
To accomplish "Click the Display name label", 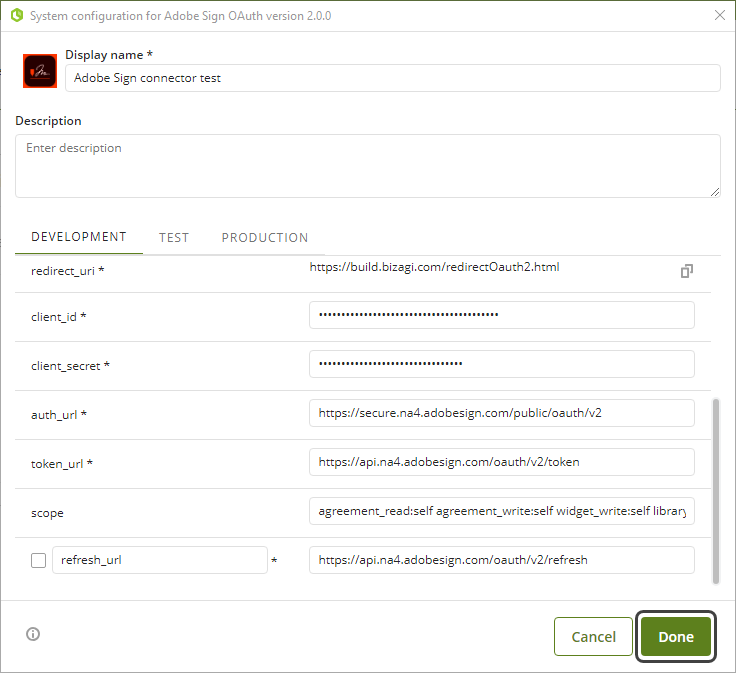I will pyautogui.click(x=109, y=55).
